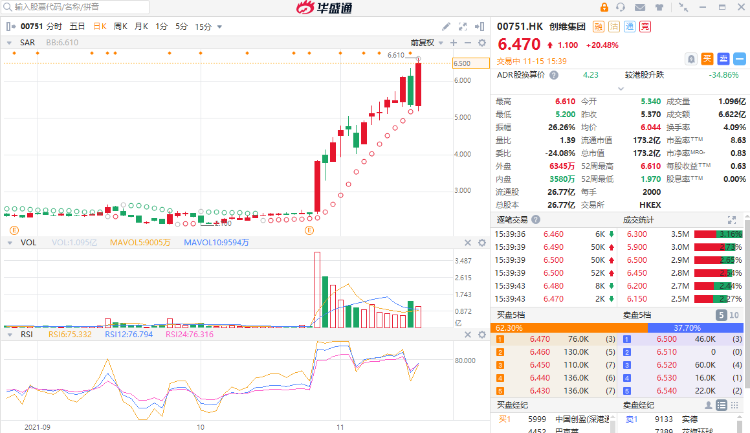Click the late-October E event marker on chart
The height and width of the screenshot is (433, 750).
coord(309,231)
